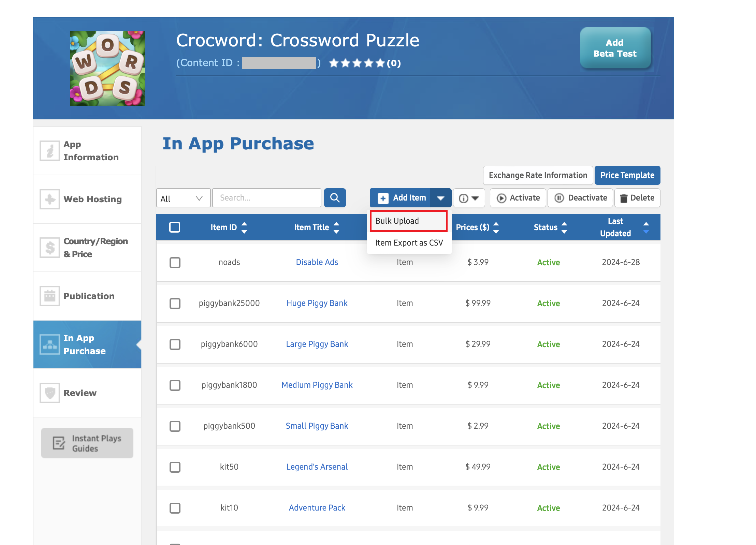The height and width of the screenshot is (545, 756).
Task: Click the Review shield icon
Action: coord(49,393)
